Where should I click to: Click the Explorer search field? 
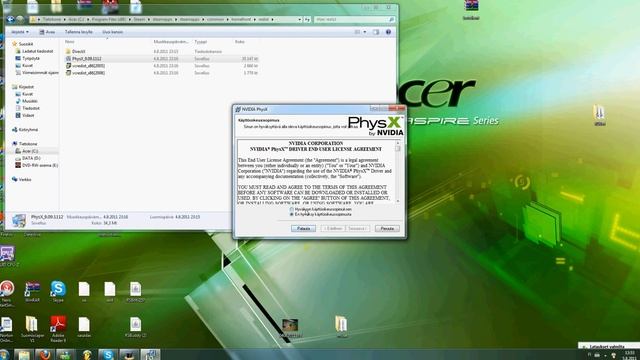[354, 19]
